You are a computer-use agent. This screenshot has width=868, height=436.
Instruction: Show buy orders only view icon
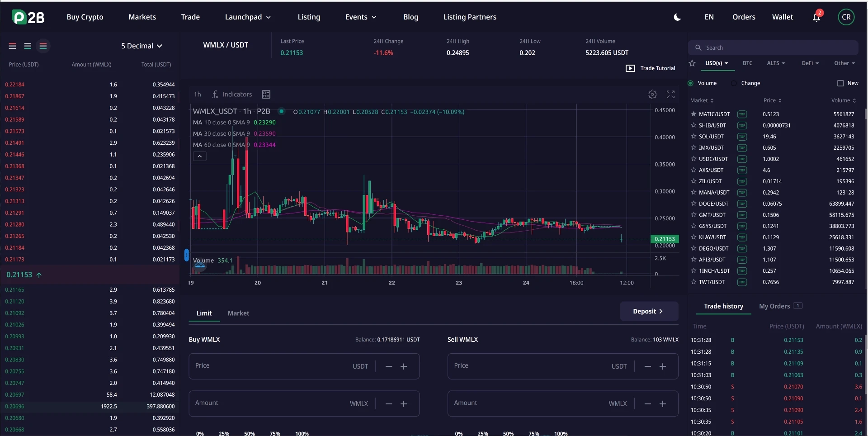(28, 46)
